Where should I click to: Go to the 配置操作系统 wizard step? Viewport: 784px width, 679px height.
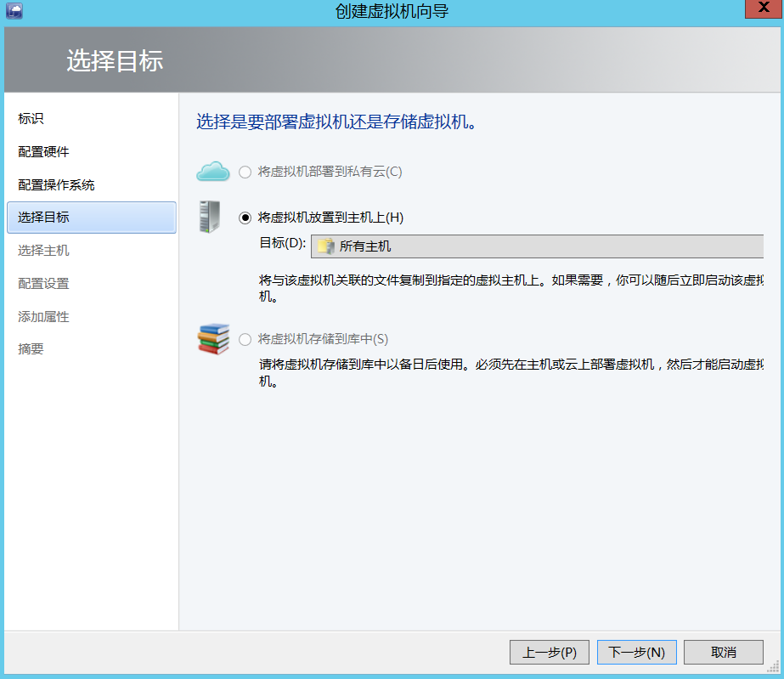(57, 184)
